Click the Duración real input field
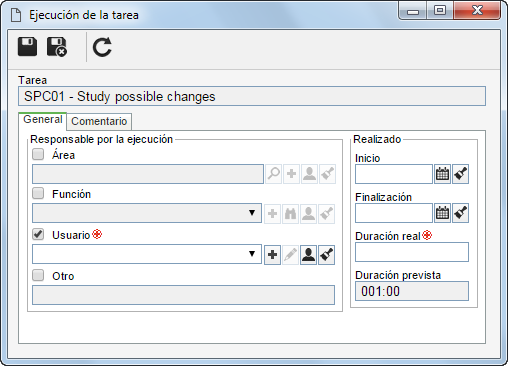The width and height of the screenshot is (508, 366). [x=412, y=252]
